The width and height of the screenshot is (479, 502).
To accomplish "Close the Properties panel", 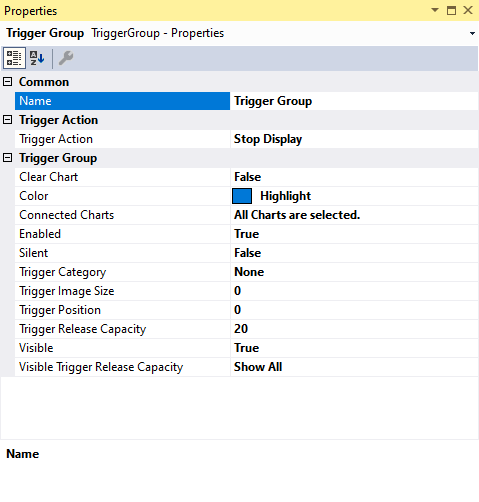I will [x=468, y=10].
